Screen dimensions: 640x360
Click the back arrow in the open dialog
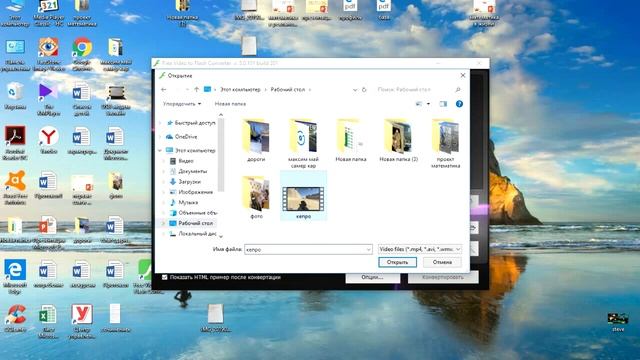pyautogui.click(x=164, y=89)
